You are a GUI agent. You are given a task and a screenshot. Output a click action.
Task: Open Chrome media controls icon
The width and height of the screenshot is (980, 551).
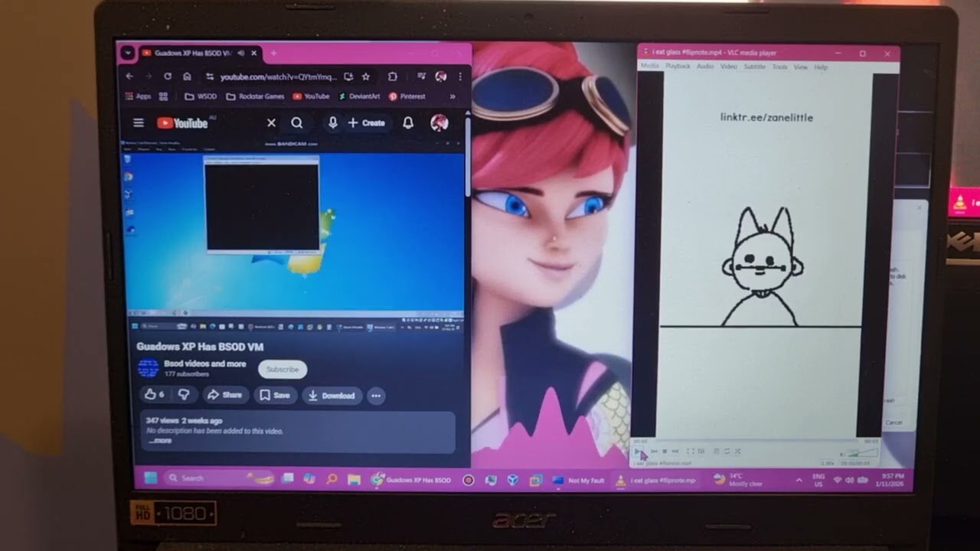point(421,77)
